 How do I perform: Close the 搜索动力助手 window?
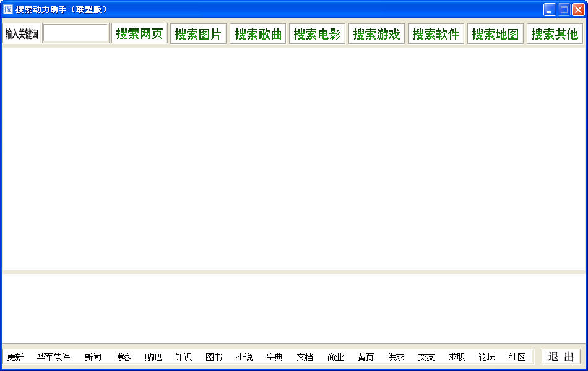[578, 9]
